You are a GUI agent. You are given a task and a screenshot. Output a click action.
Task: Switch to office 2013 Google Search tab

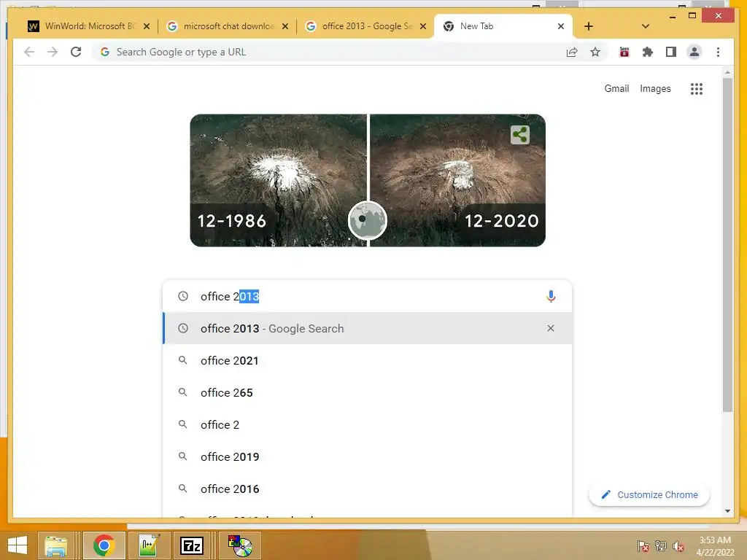(x=365, y=26)
